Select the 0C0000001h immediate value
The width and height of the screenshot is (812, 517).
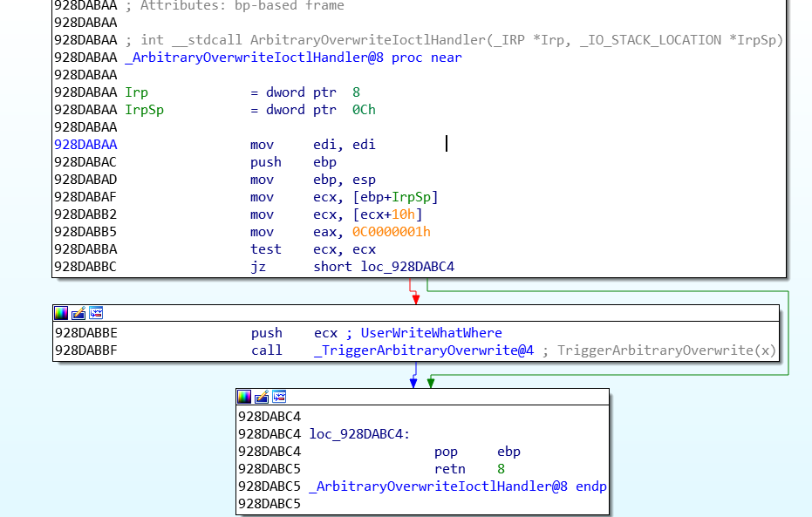[391, 232]
